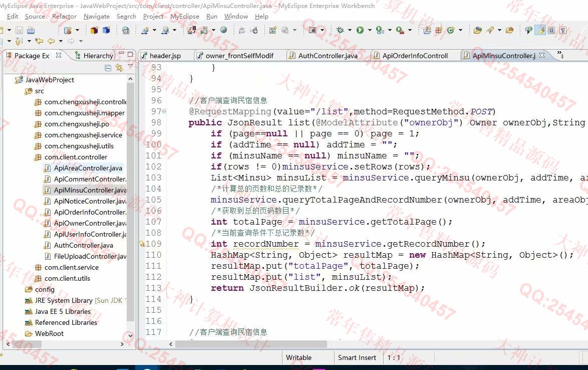Run the program with green play icon
This screenshot has width=588, height=370.
click(x=360, y=31)
